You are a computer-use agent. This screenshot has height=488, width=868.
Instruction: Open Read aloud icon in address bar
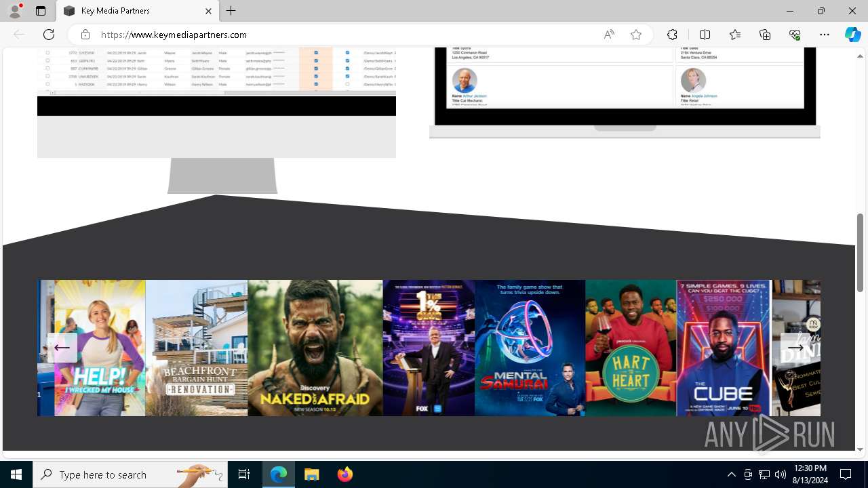[x=609, y=35]
